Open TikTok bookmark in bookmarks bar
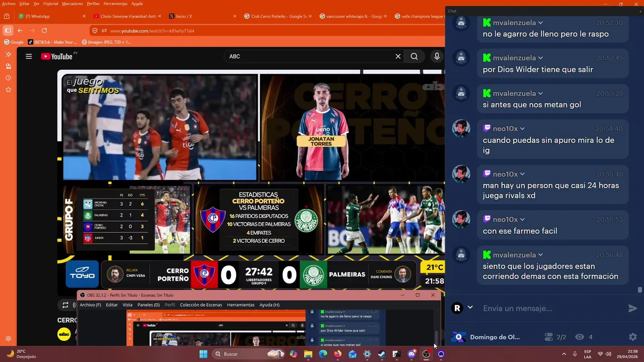 (52, 42)
